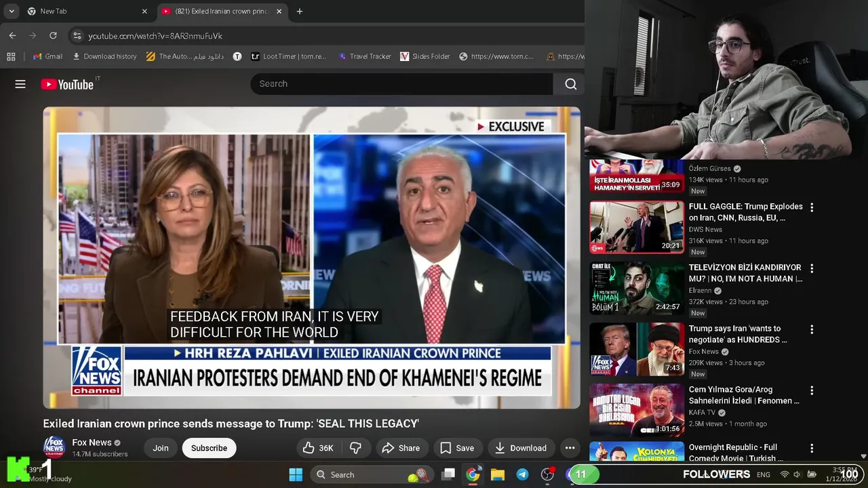Open options menu for FULL GAGGLE video
Viewport: 868px width, 488px height.
(812, 207)
